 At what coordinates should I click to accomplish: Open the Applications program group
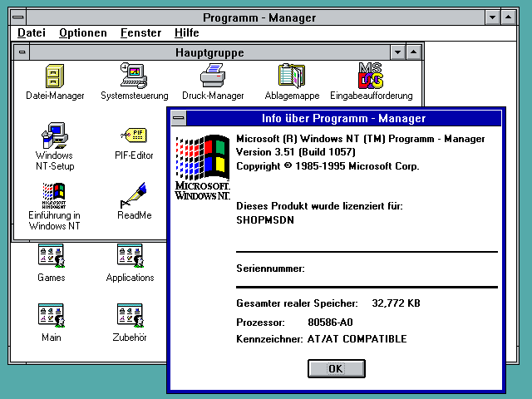point(130,255)
